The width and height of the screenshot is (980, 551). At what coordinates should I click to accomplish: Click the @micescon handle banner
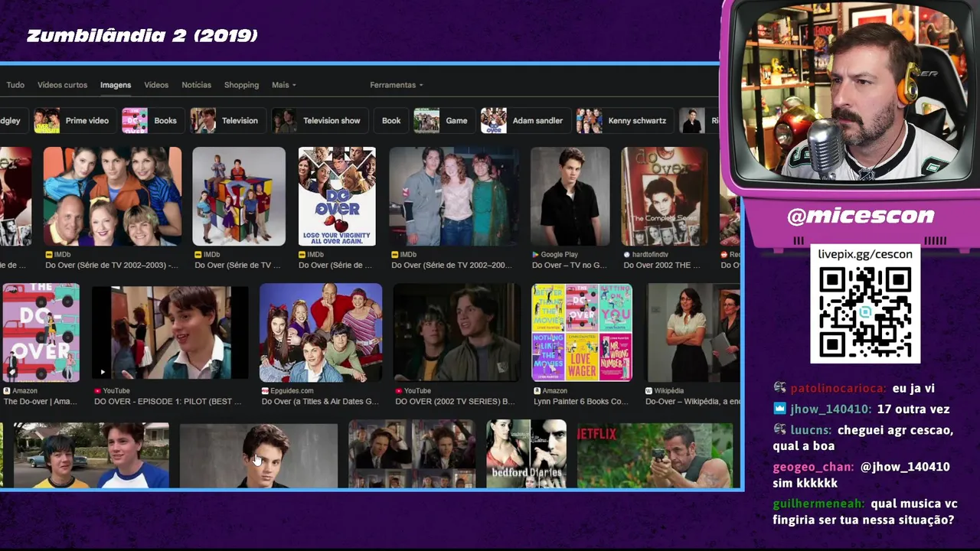[x=861, y=216]
